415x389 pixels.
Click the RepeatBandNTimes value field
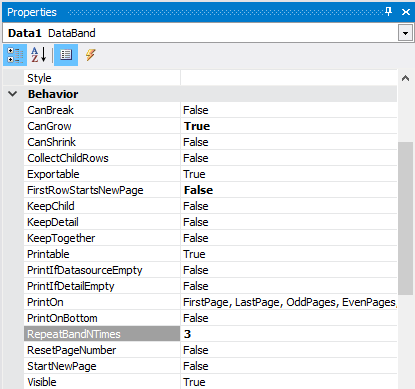click(289, 334)
